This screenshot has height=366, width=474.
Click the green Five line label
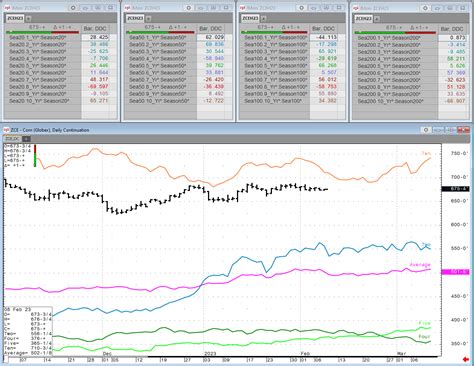click(425, 323)
